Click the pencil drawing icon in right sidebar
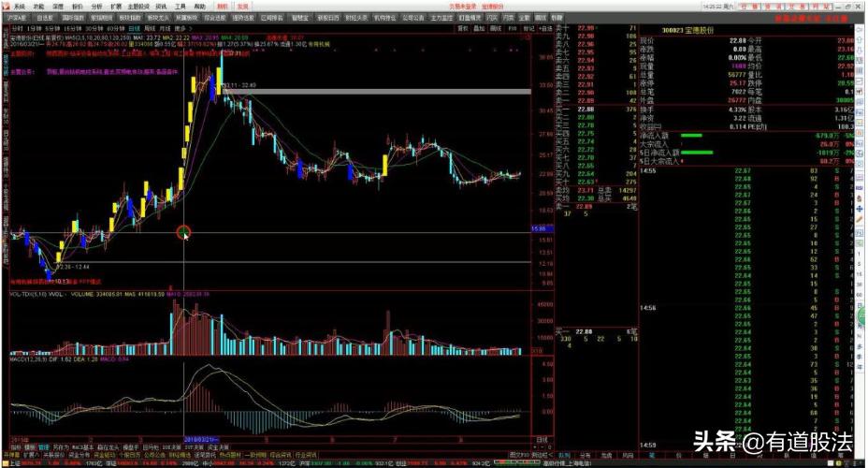This screenshot has height=468, width=868. 860,219
